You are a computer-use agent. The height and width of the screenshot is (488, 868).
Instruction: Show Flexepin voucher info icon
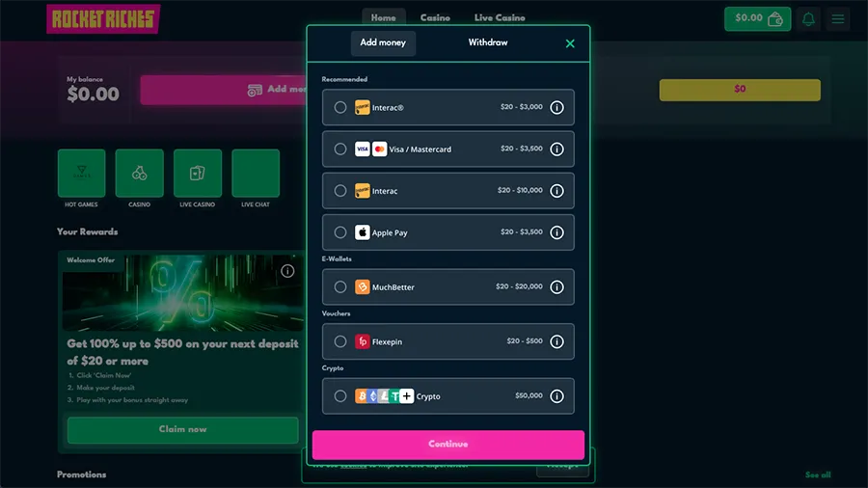tap(556, 341)
